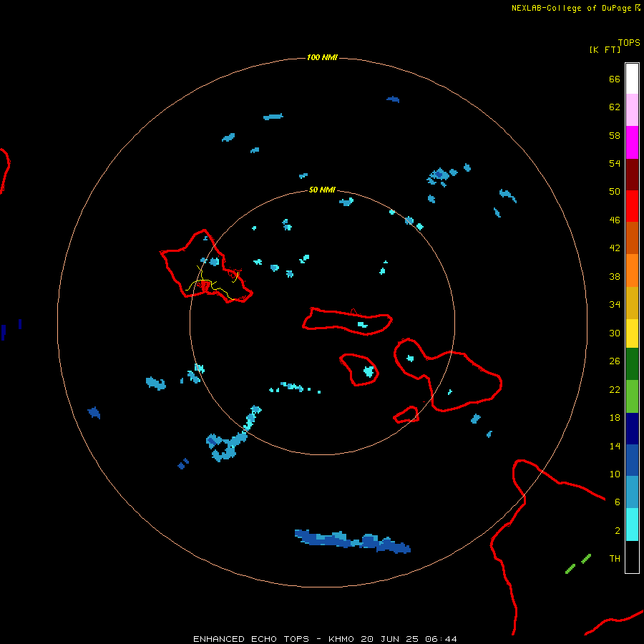Click the legend value 30
Image resolution: width=644 pixels, height=644 pixels.
[615, 333]
